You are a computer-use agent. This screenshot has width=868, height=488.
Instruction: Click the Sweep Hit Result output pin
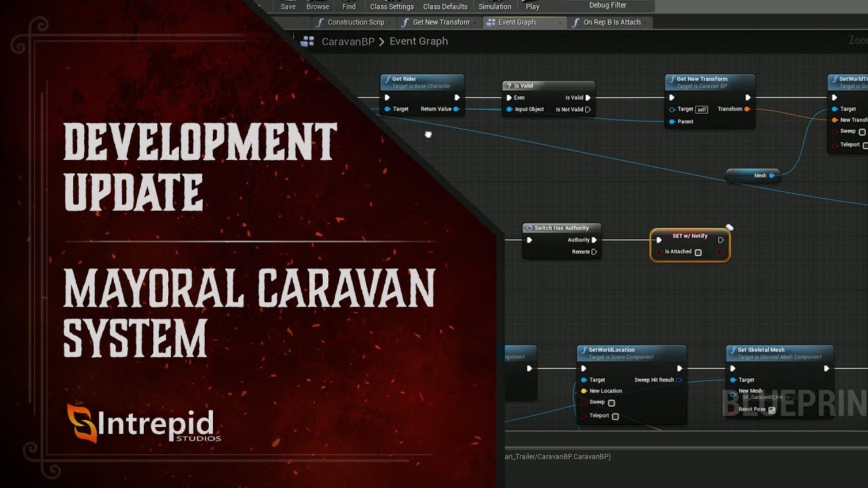[x=679, y=380]
